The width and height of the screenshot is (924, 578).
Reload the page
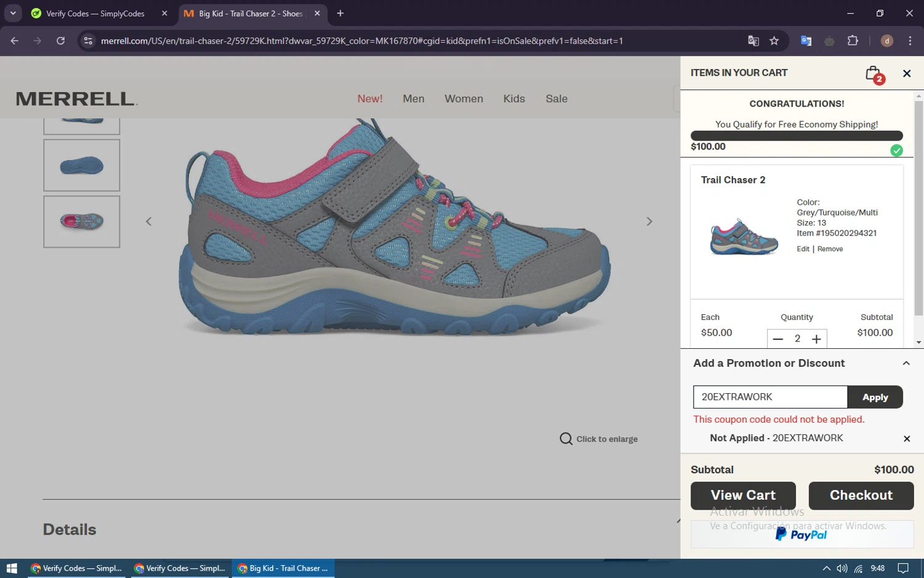(x=60, y=41)
